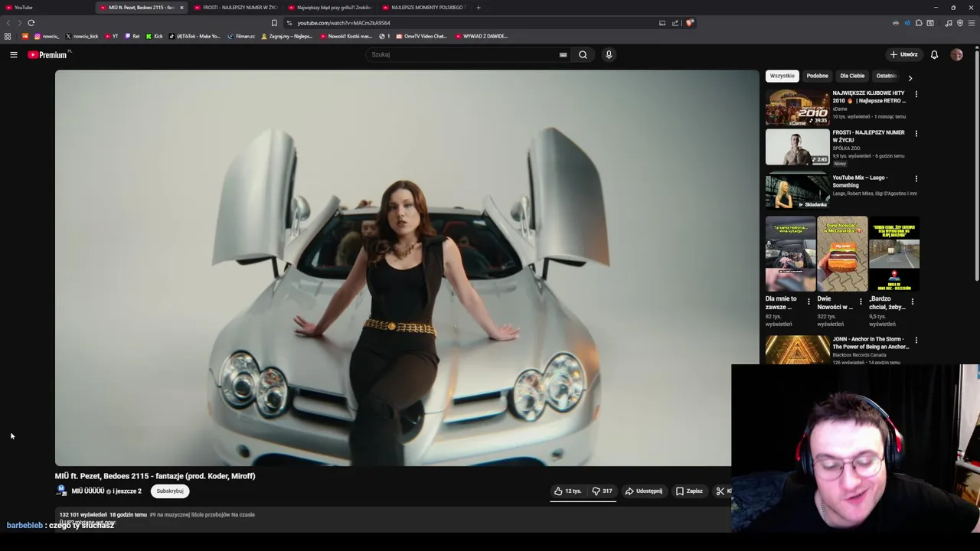The height and width of the screenshot is (551, 980).
Task: Open options for the FROSTI recommended video
Action: click(x=916, y=133)
